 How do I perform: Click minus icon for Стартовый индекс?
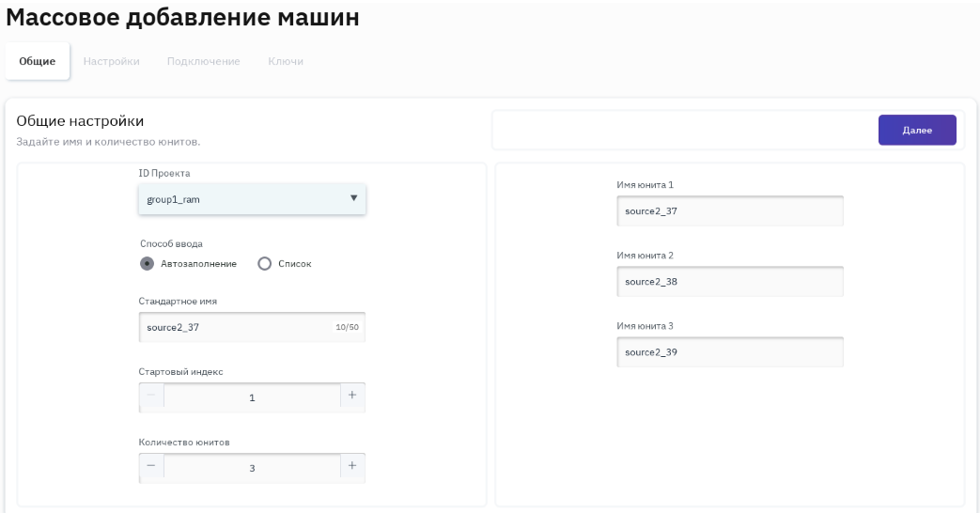pos(151,396)
